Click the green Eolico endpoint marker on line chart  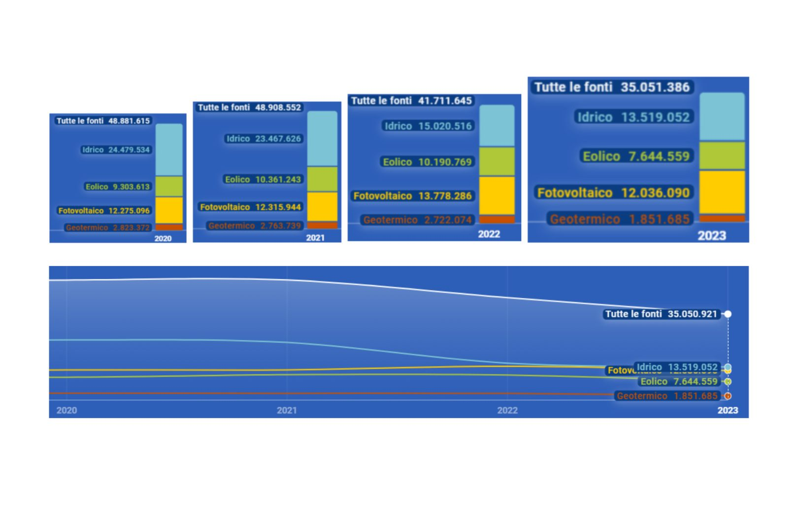coord(728,382)
